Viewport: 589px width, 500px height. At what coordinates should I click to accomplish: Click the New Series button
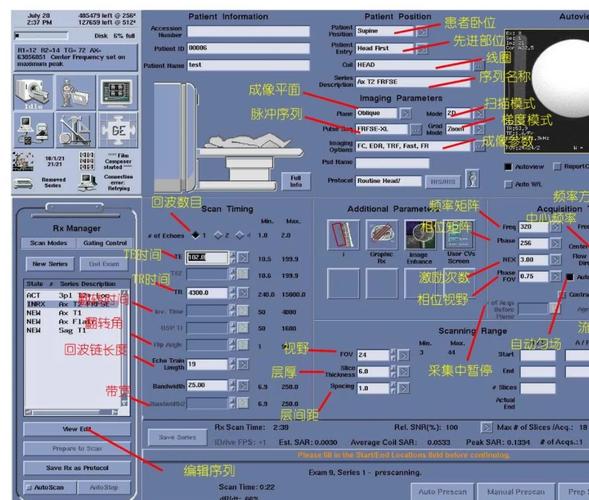coord(50,264)
